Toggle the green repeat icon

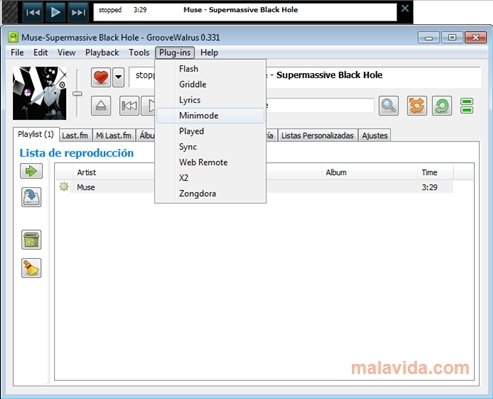(442, 106)
